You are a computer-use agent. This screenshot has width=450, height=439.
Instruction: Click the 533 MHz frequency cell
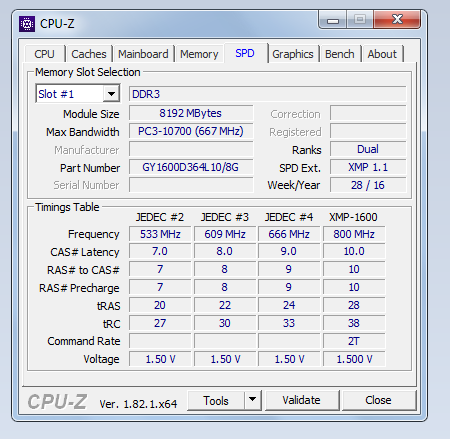pyautogui.click(x=160, y=234)
